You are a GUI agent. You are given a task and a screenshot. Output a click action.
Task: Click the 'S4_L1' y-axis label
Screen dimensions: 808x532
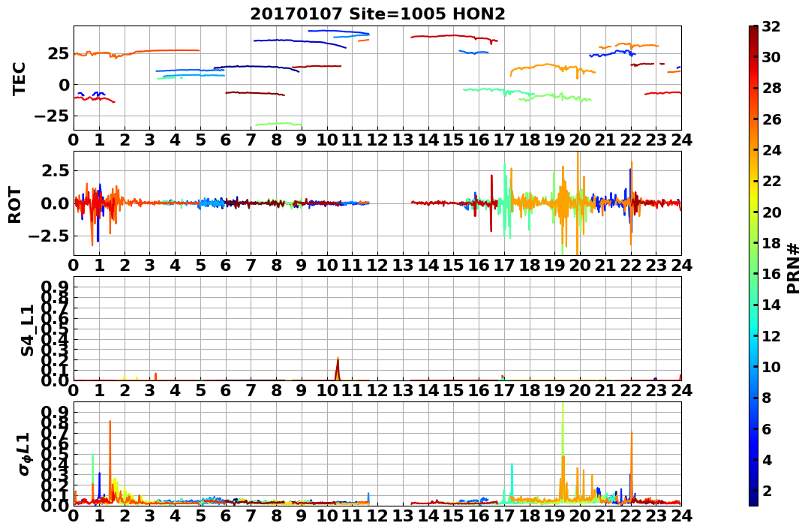click(27, 330)
